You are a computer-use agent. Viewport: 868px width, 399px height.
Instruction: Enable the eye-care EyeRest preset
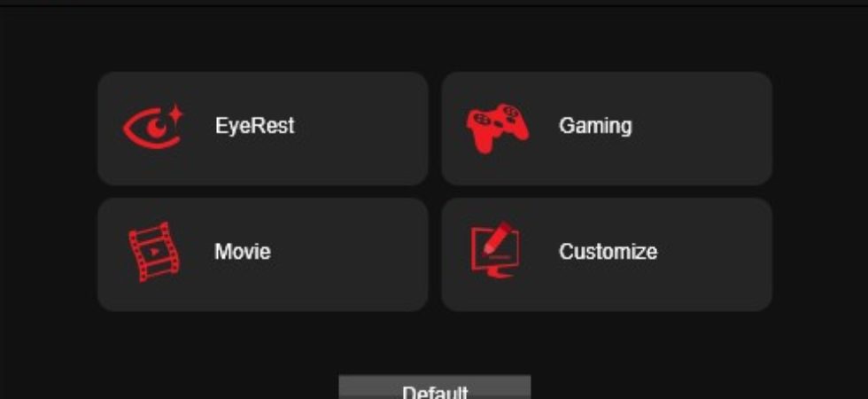[x=263, y=128]
